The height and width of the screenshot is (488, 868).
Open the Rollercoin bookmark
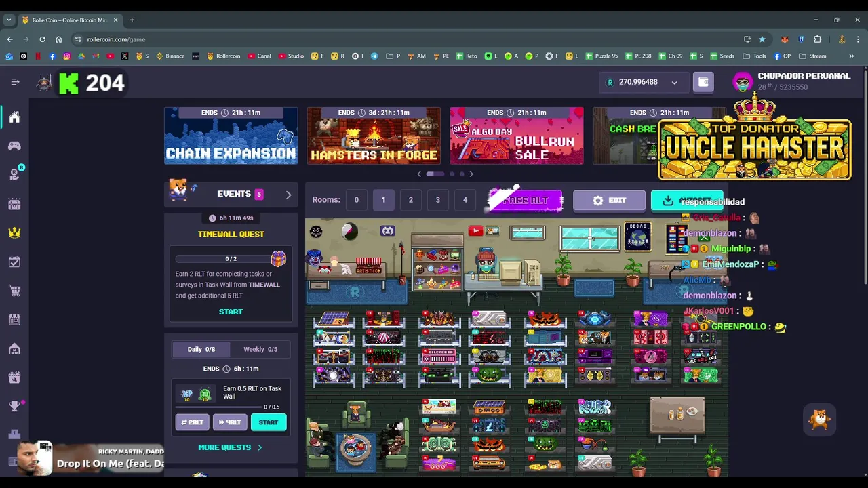[223, 56]
